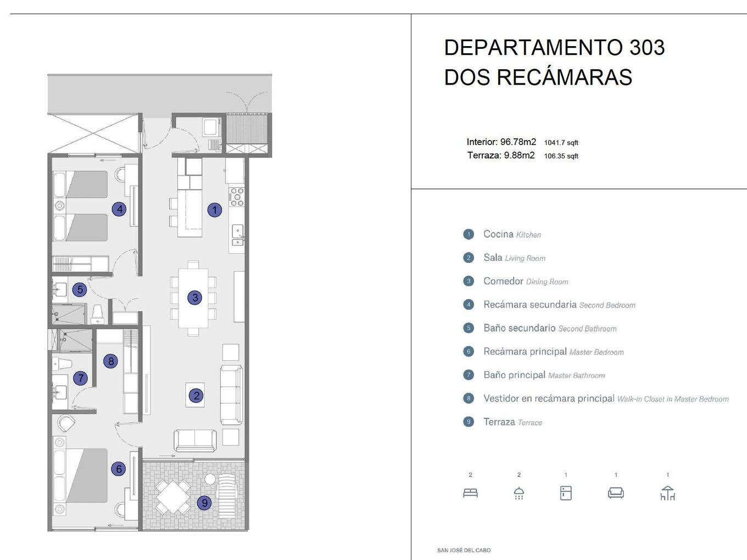Click the shower icon for bathroom count
Viewport: 747px width, 560px height.
tap(519, 493)
